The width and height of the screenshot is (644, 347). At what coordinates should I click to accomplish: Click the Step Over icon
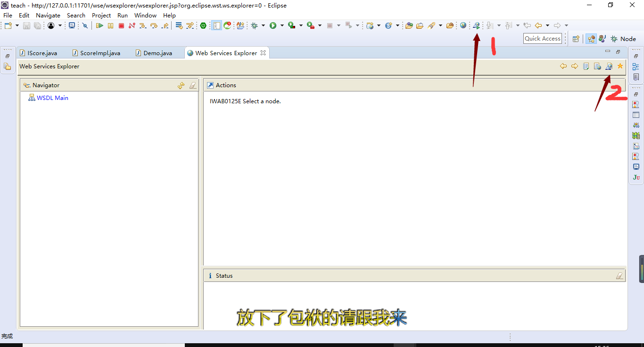click(x=154, y=25)
